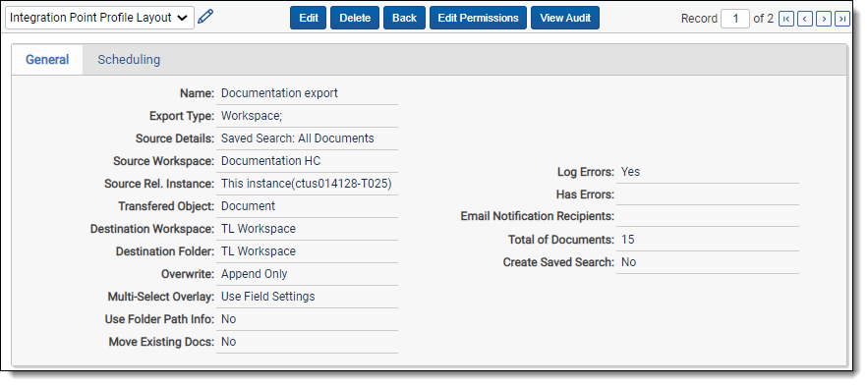Select the 'Append Only' overwrite value

click(254, 274)
